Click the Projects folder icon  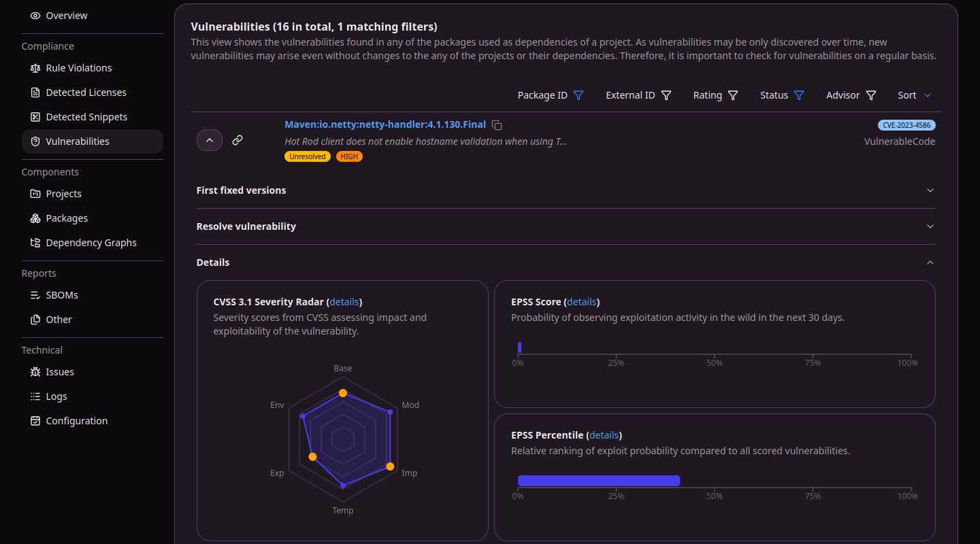[x=35, y=194]
